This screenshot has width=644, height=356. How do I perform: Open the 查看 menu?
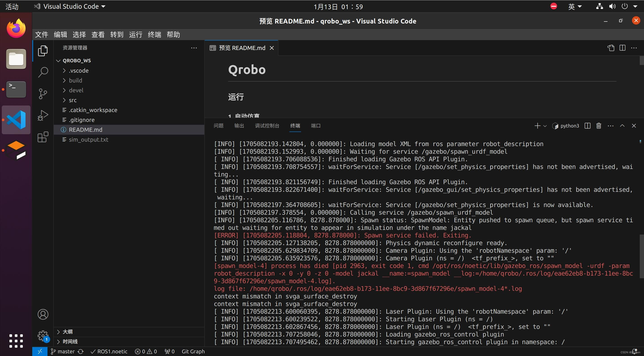tap(98, 35)
